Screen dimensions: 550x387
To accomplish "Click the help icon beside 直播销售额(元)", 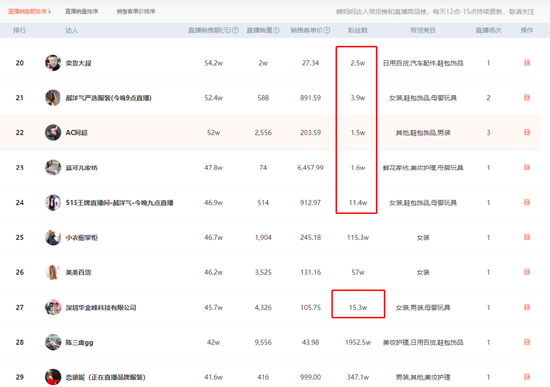I will coord(235,30).
